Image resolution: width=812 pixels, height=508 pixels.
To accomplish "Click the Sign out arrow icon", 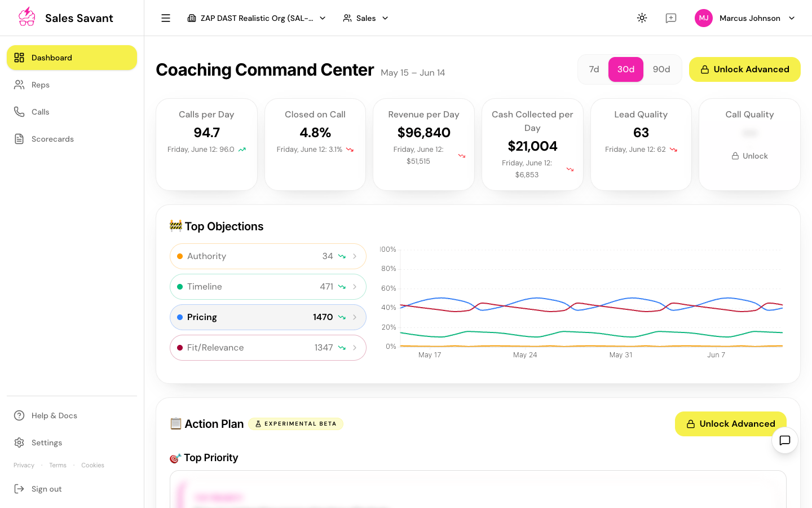I will pyautogui.click(x=19, y=489).
